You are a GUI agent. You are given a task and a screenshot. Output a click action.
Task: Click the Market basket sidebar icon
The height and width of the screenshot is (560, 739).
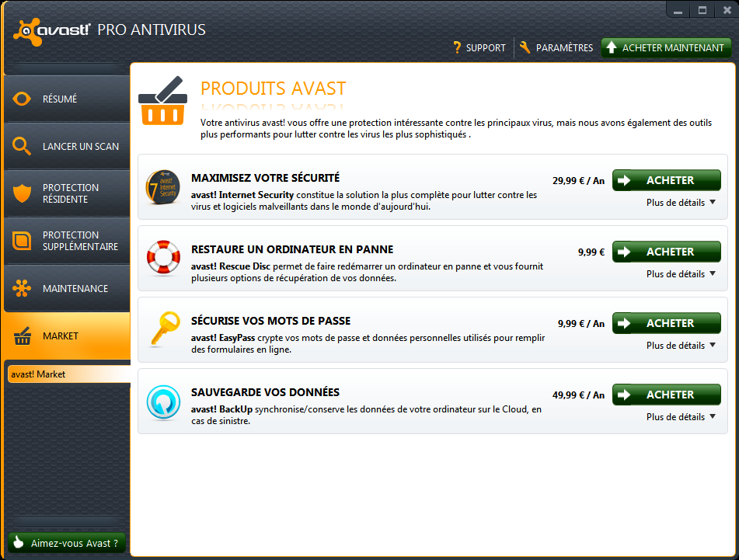(x=23, y=336)
